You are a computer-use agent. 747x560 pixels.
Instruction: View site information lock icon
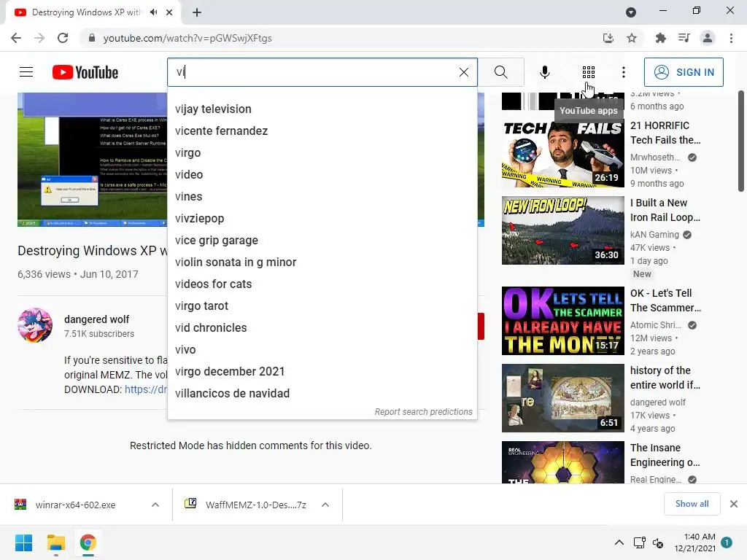click(x=92, y=38)
